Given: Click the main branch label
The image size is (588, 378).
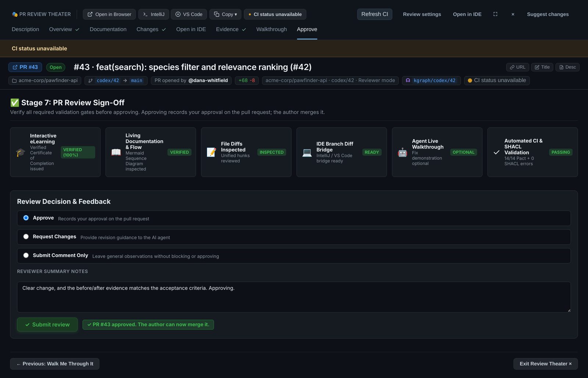Looking at the screenshot, I should (137, 80).
